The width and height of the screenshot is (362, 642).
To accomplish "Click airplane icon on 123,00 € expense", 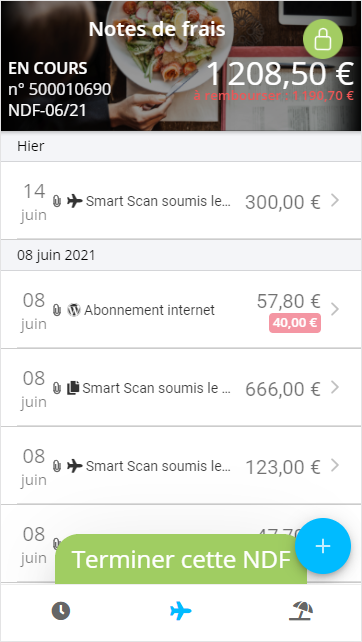I will tap(75, 466).
